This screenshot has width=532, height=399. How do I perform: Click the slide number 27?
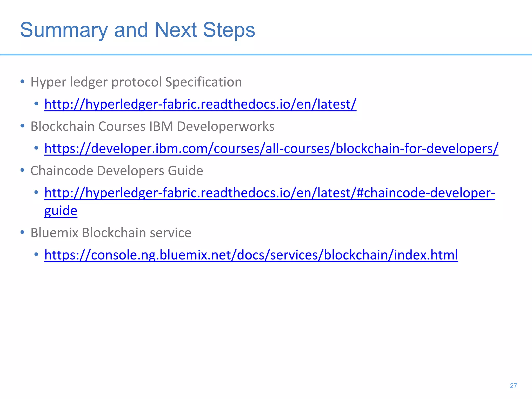[x=513, y=386]
